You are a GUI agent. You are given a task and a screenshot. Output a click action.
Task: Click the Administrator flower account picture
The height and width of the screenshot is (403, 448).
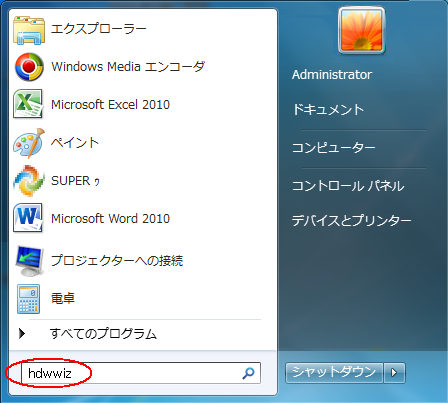point(362,31)
